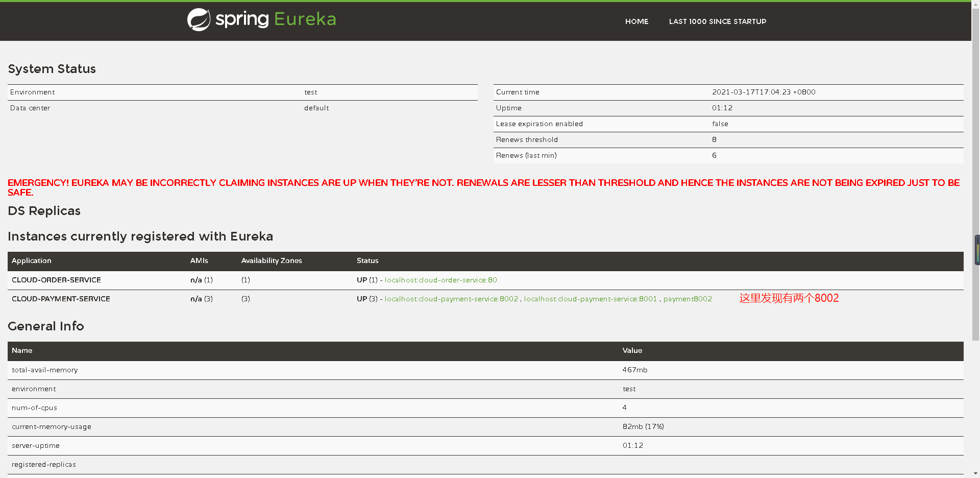Select the CLOUD-ORDER-SERVICE application name
Screen dimensions: 980x478
[x=56, y=280]
